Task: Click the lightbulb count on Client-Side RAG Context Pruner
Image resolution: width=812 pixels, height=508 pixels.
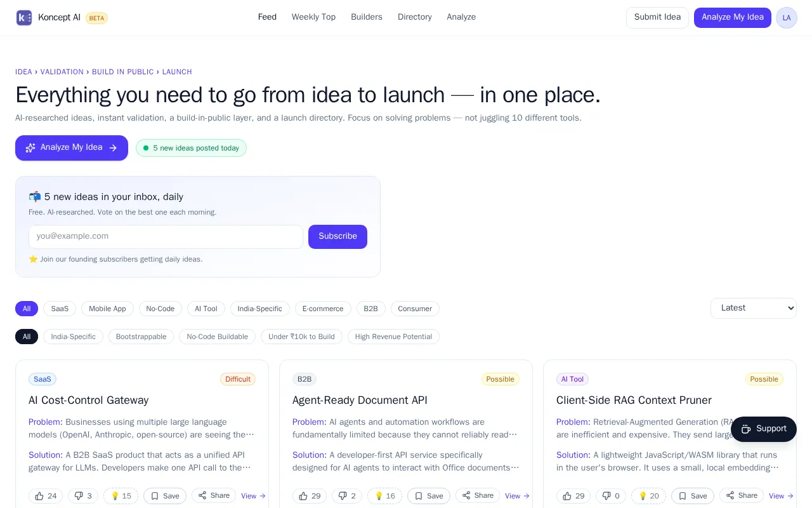Action: [x=648, y=496]
